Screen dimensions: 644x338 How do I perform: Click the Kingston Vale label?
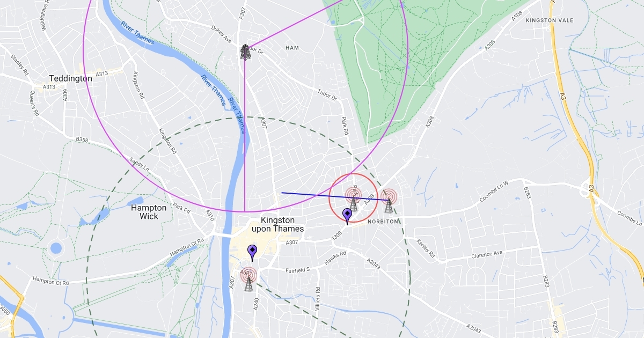pyautogui.click(x=550, y=20)
